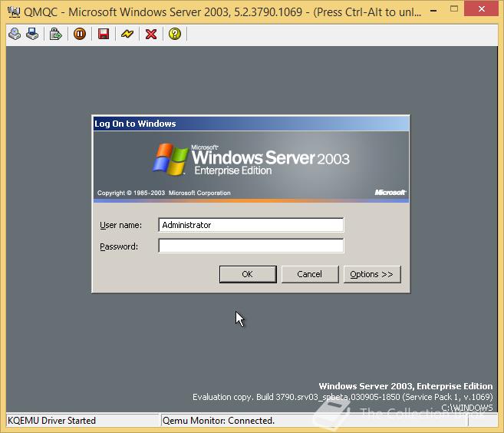The width and height of the screenshot is (504, 433).
Task: Expand logon Options >>
Action: (372, 274)
